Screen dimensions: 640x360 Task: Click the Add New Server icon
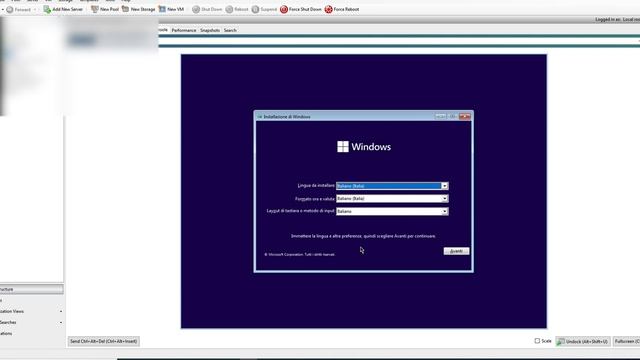tap(47, 9)
